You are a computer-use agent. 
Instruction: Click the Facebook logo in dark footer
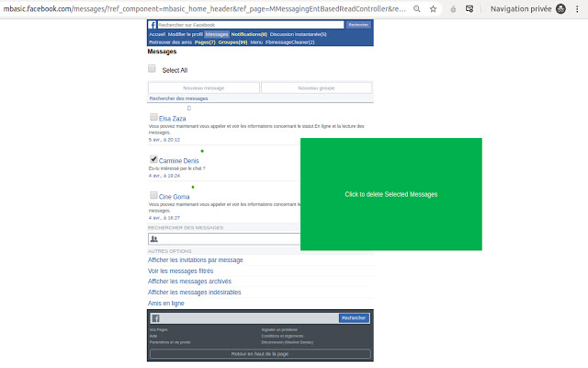point(155,318)
